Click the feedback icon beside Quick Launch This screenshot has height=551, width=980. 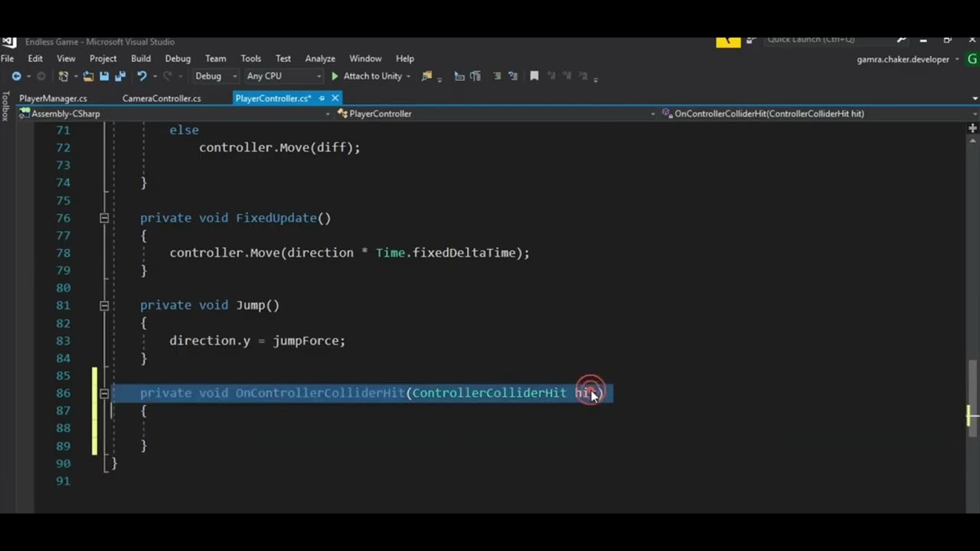pos(751,40)
